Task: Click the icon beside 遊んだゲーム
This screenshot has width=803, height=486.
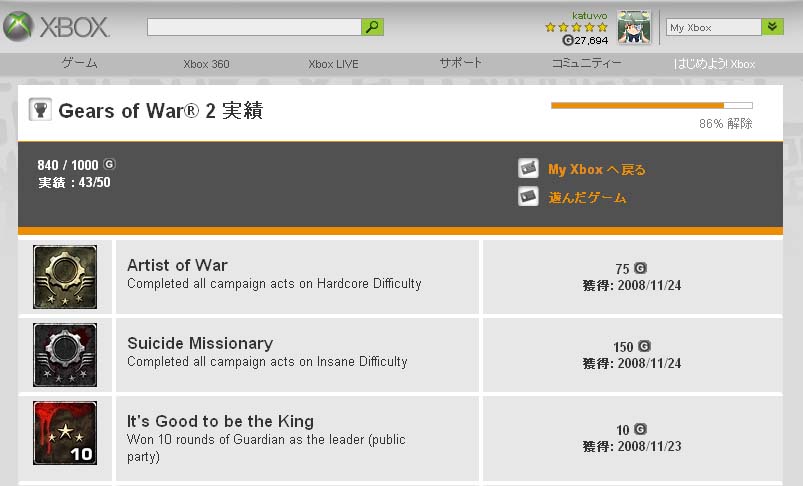Action: tap(528, 196)
